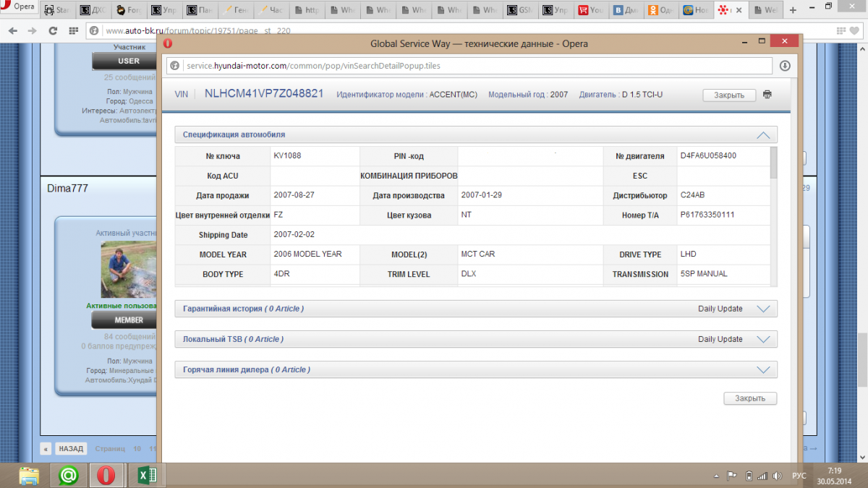Show hidden system tray icons
The image size is (868, 488).
715,476
